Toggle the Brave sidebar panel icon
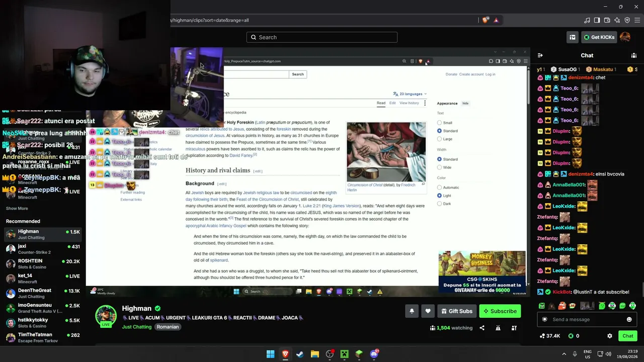644x362 pixels. [597, 20]
